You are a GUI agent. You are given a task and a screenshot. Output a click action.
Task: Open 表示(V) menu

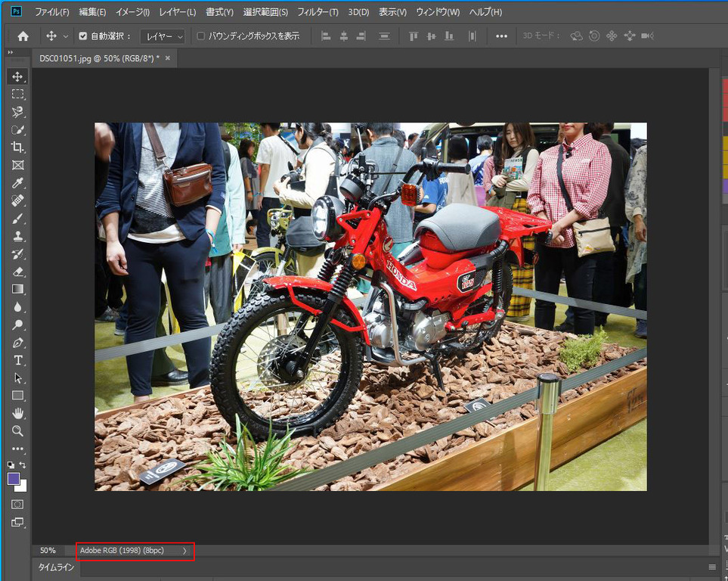[x=392, y=12]
